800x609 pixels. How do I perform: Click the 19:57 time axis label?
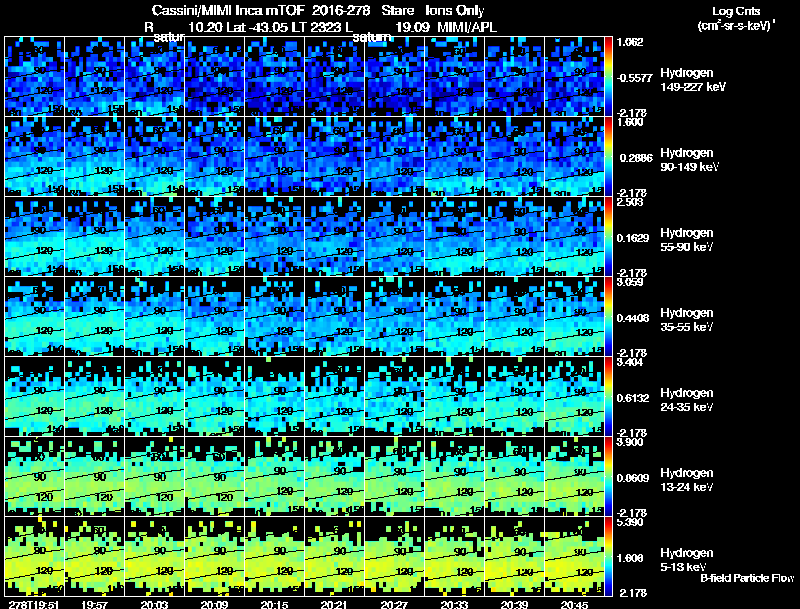point(94,604)
